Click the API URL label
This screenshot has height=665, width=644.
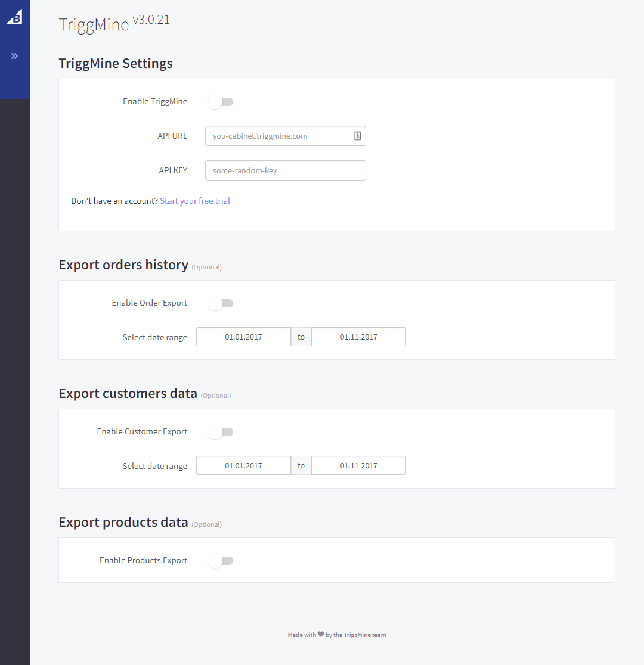172,136
